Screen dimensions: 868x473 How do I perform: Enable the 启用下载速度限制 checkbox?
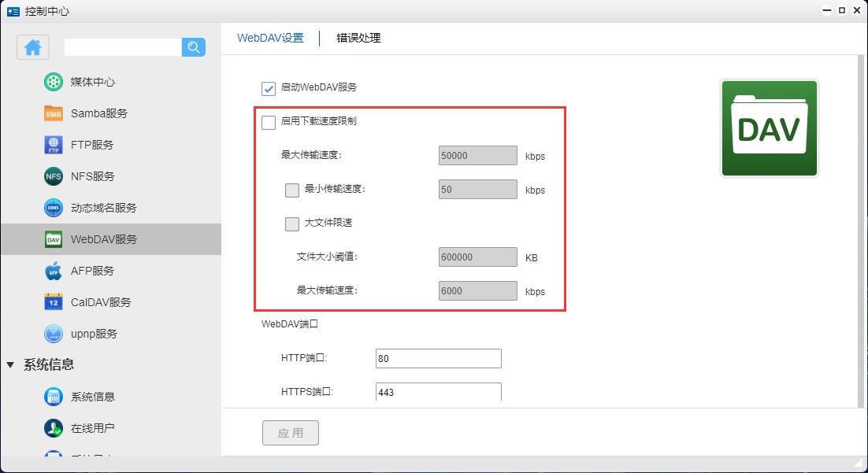pos(269,122)
